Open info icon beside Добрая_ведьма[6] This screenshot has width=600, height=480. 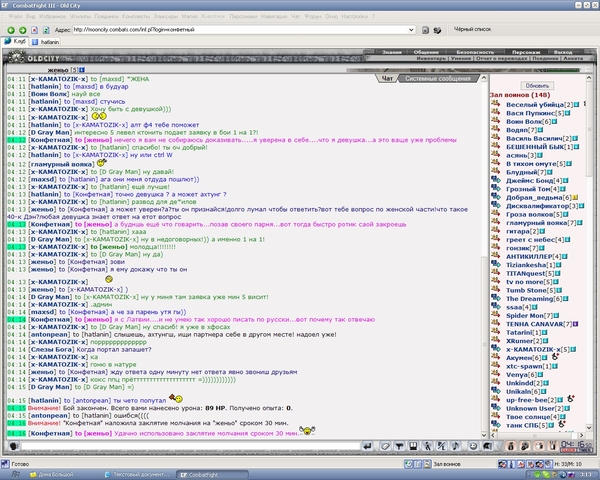point(575,198)
